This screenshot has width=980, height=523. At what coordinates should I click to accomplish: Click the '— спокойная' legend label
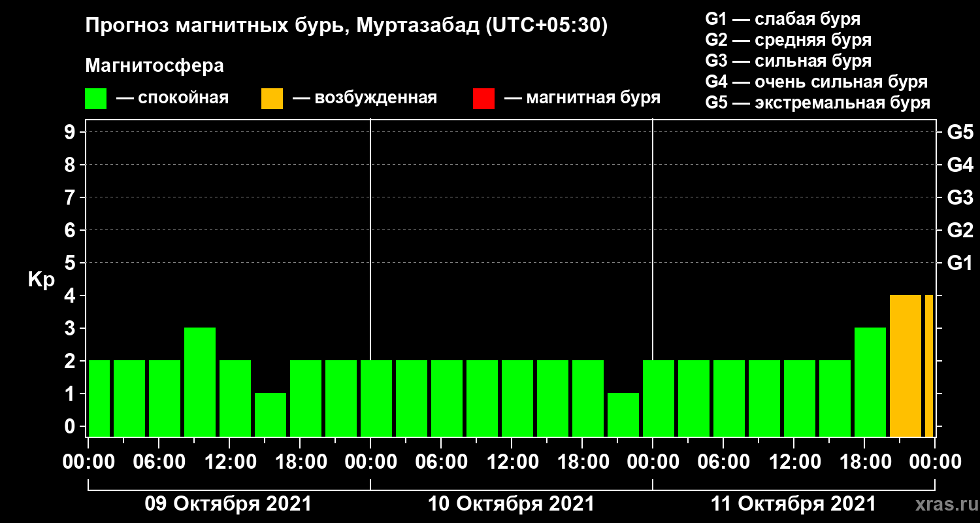point(172,99)
